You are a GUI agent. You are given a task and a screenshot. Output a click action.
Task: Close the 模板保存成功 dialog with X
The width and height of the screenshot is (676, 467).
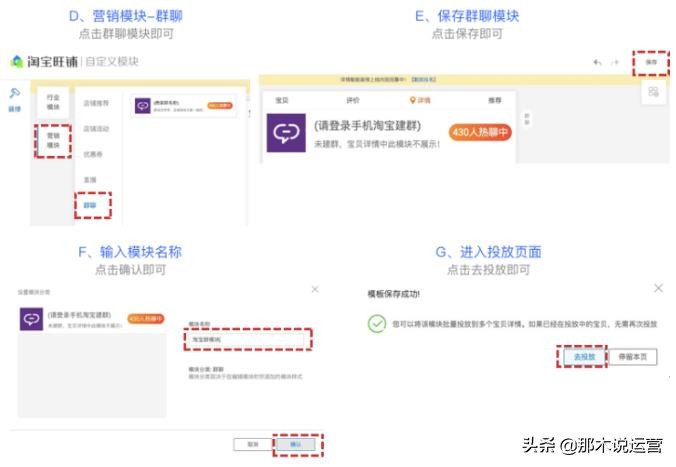pyautogui.click(x=658, y=288)
